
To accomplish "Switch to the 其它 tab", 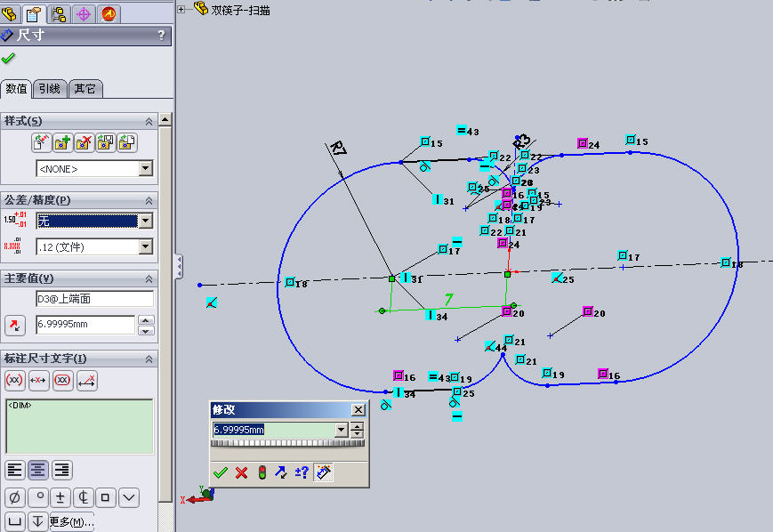I will tap(85, 89).
